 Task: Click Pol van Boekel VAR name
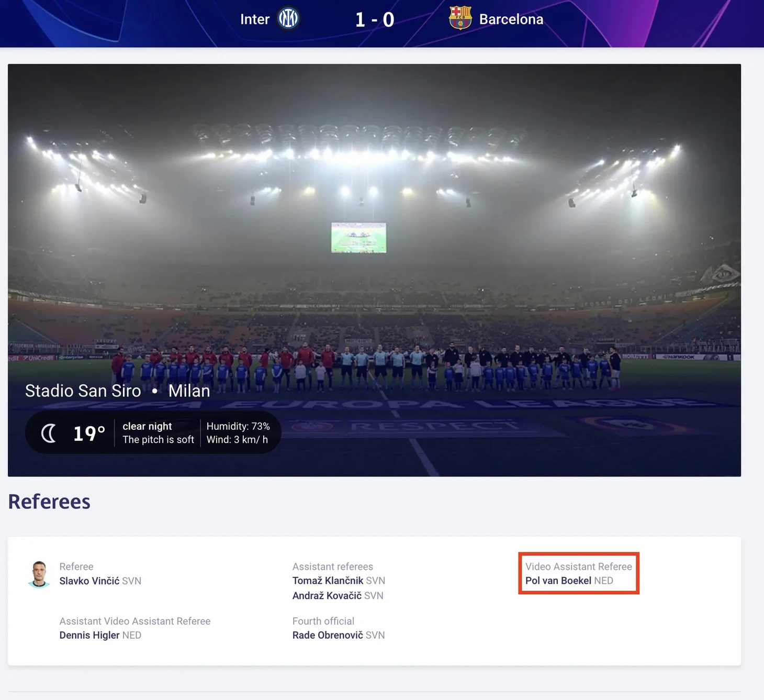[558, 581]
